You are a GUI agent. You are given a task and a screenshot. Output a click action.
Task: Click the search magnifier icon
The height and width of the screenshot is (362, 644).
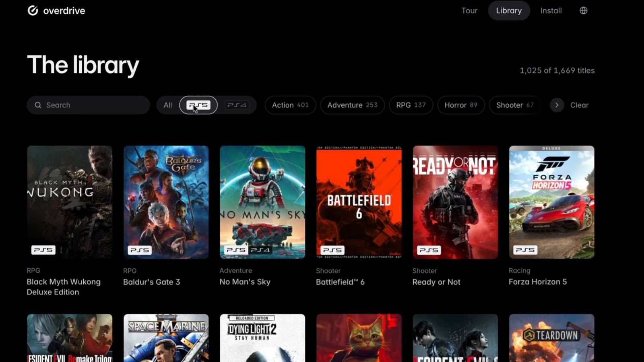click(38, 105)
